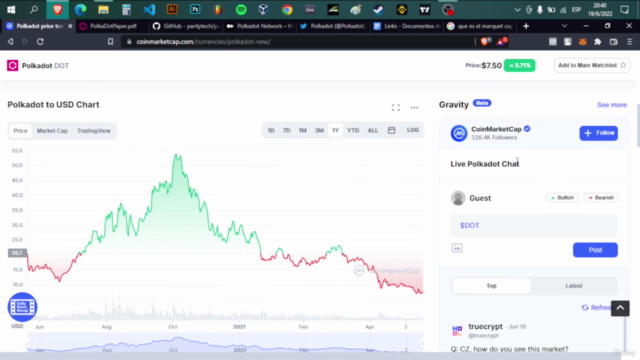Switch to Price chart tab
Viewport: 640px width, 360px height.
point(20,131)
